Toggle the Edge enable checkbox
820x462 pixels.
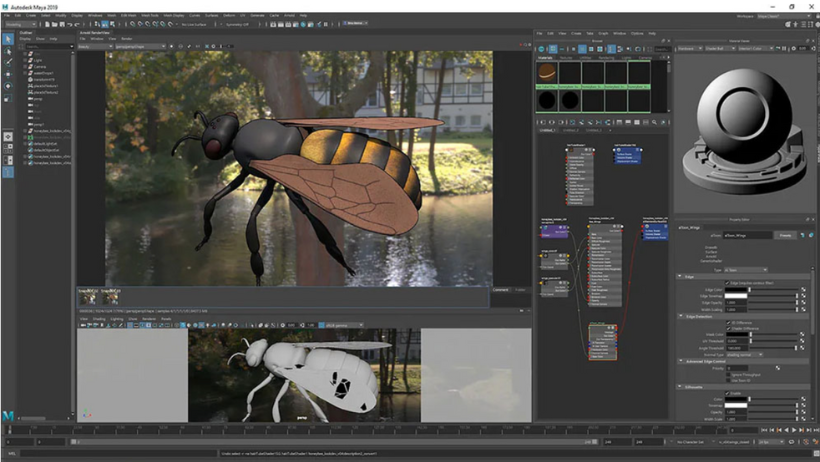click(727, 283)
